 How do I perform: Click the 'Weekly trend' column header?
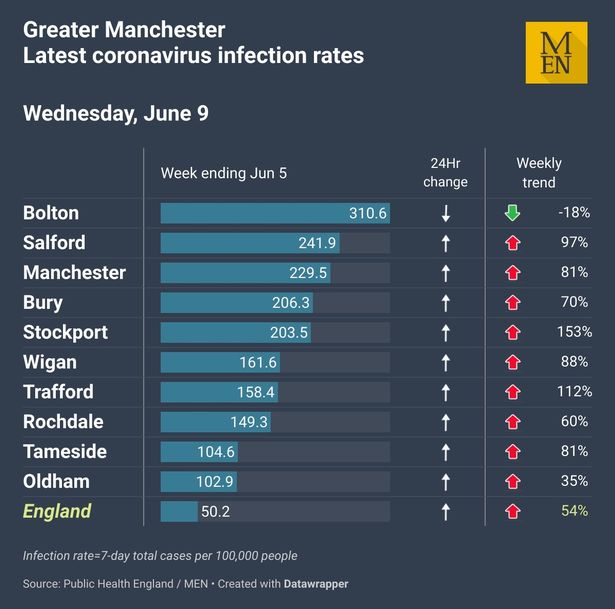click(x=539, y=173)
